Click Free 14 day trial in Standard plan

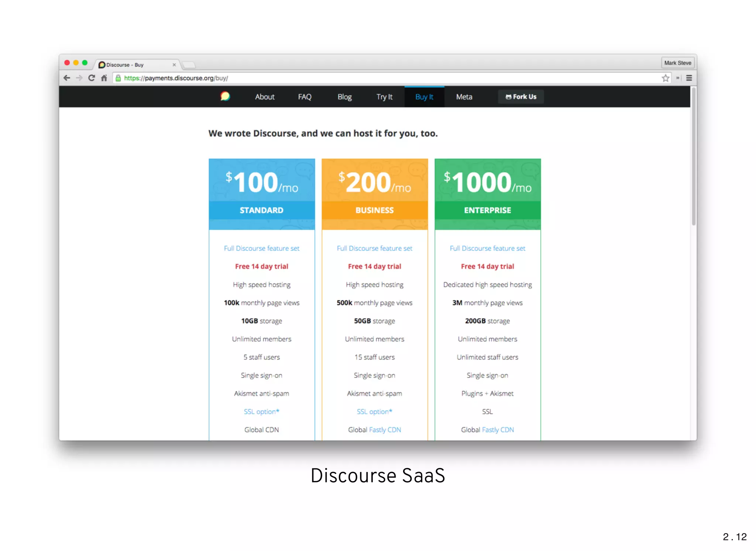click(262, 266)
